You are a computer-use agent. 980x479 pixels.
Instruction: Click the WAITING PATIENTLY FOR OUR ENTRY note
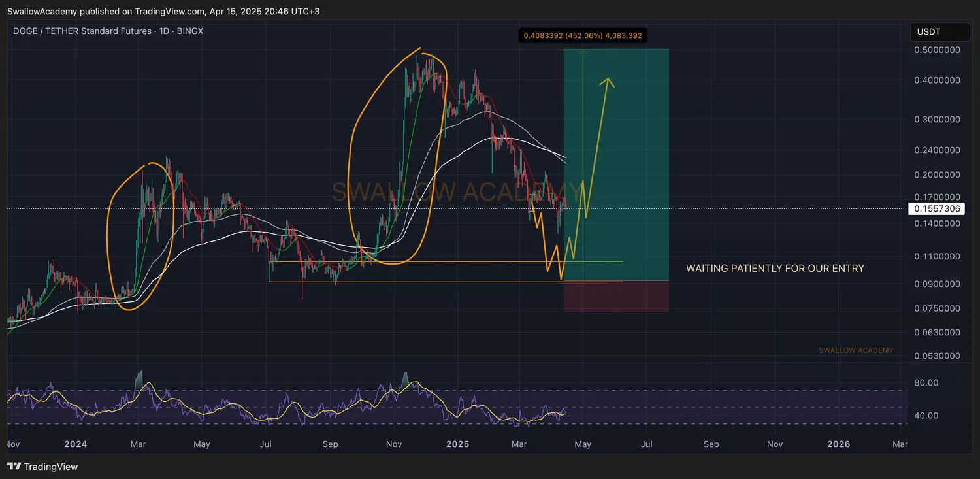point(775,269)
